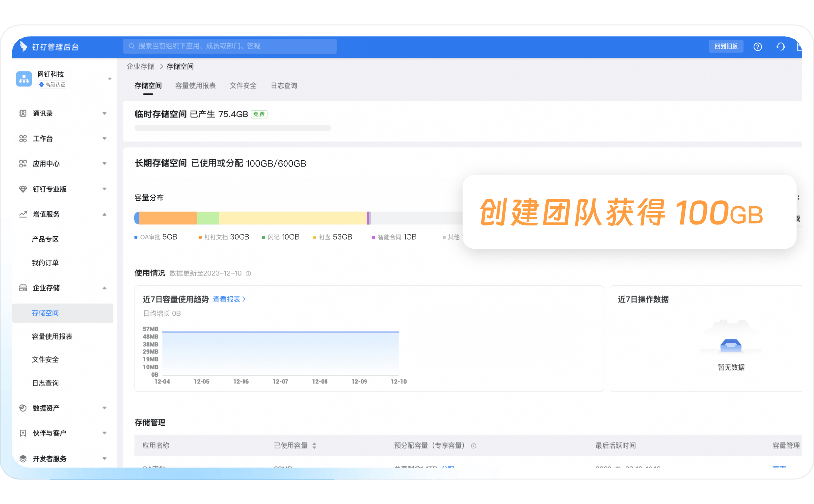
Task: Click the 钉钉文档 30GB legend item
Action: (x=224, y=237)
